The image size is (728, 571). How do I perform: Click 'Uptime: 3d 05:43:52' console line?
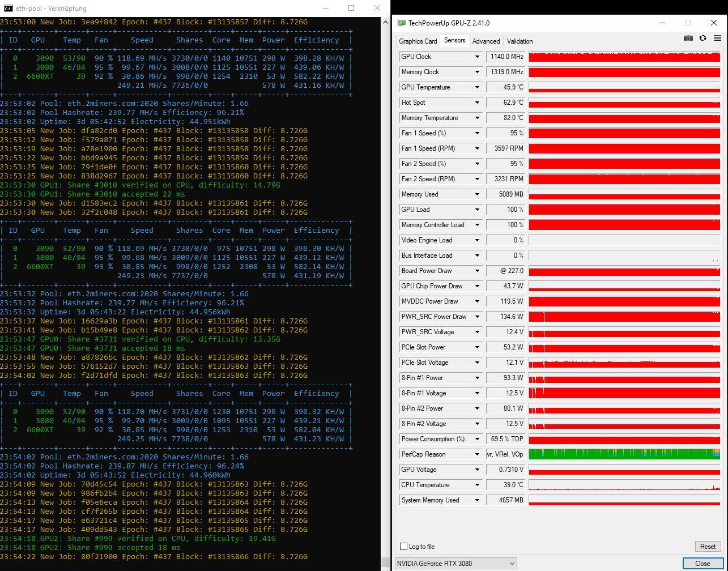click(115, 475)
